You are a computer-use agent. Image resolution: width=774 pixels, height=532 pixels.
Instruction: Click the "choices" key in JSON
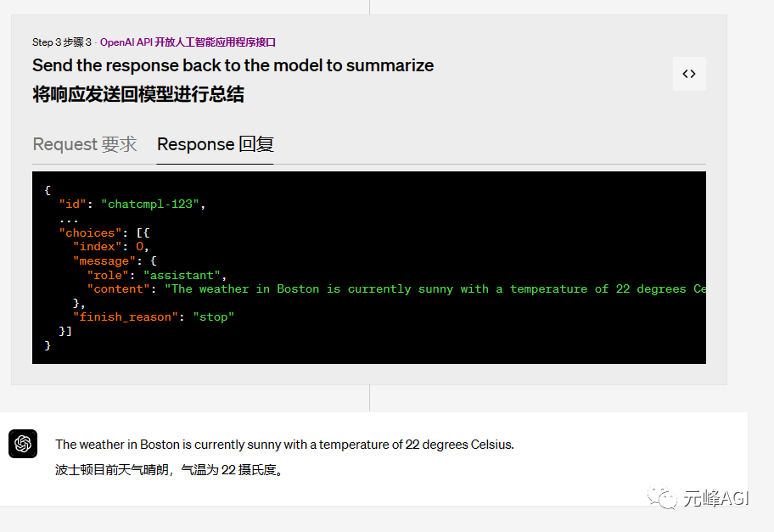[x=90, y=232]
